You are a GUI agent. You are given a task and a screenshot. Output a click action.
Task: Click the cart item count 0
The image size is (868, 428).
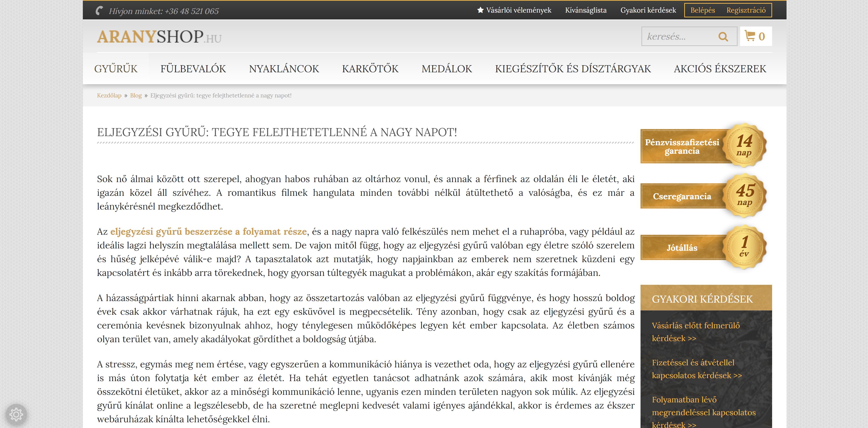click(762, 36)
